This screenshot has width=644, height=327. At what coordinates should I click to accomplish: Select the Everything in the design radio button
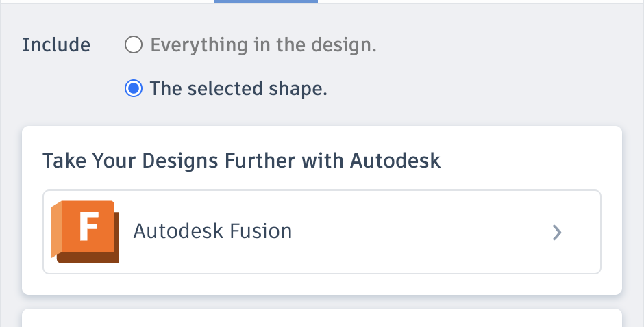coord(134,46)
